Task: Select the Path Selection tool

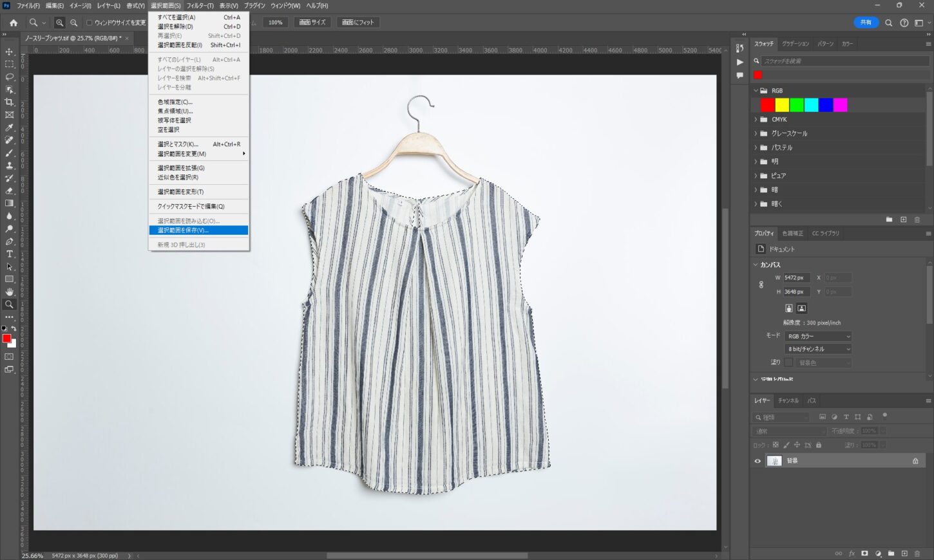Action: click(x=9, y=266)
